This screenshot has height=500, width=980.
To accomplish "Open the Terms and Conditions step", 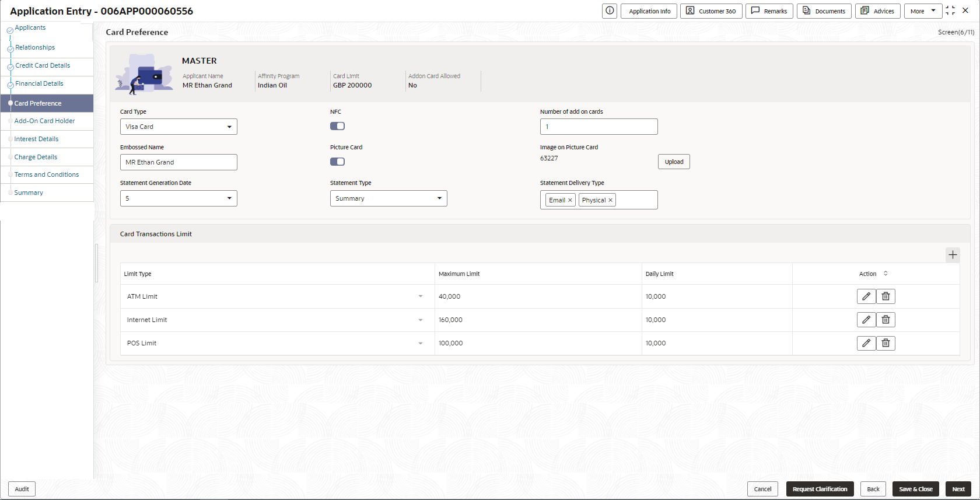I will [47, 175].
